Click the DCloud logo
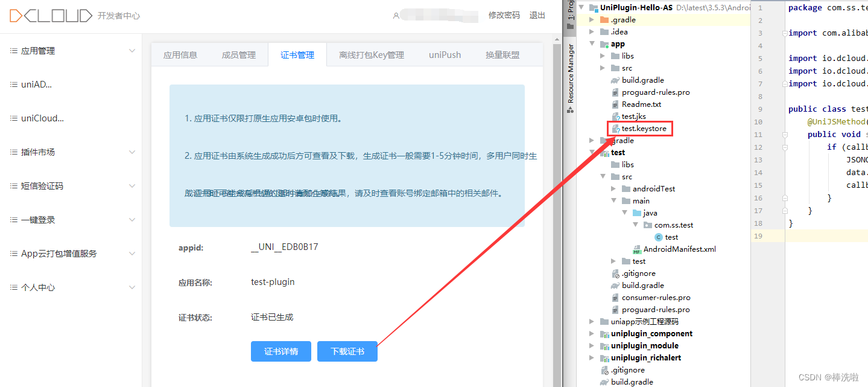The image size is (868, 387). point(51,16)
